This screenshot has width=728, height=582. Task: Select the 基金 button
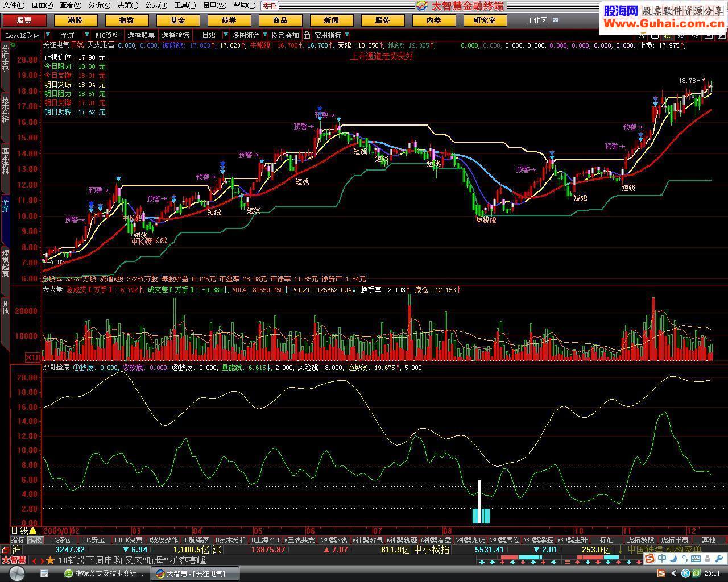[x=177, y=20]
